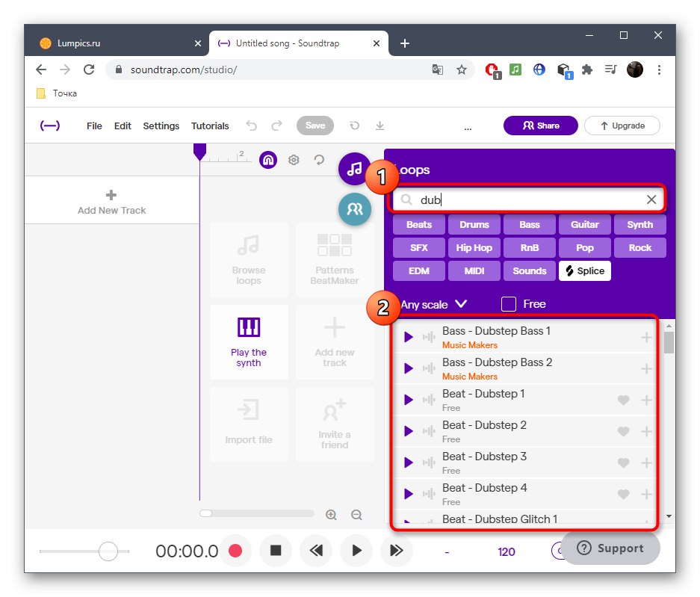Zoom out of the timeline
700x597 pixels.
click(356, 514)
